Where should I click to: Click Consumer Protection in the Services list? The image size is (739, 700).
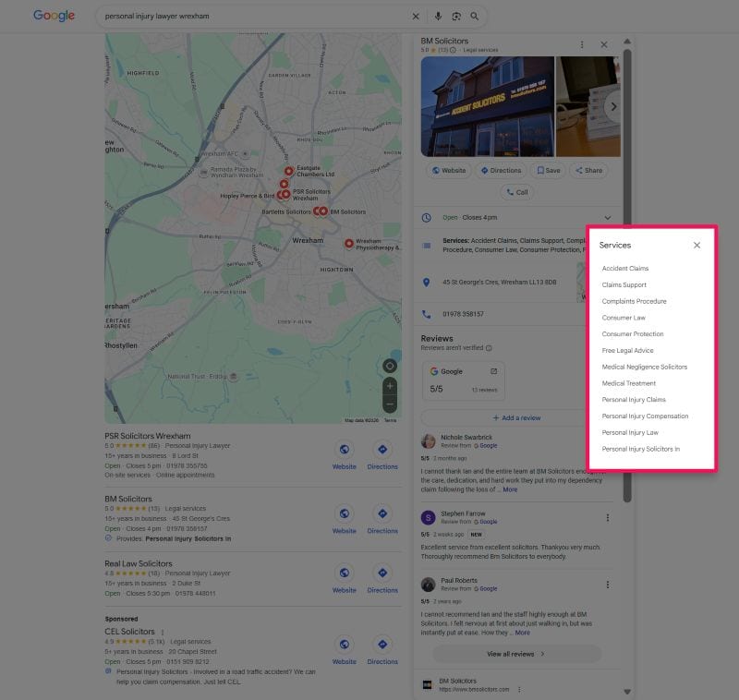[633, 334]
